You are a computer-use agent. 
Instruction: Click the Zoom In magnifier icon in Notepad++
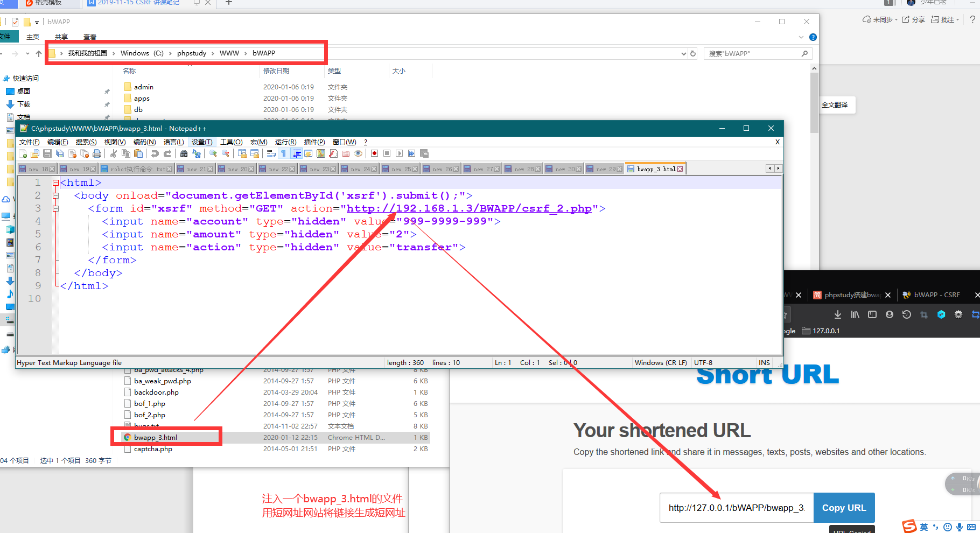213,153
